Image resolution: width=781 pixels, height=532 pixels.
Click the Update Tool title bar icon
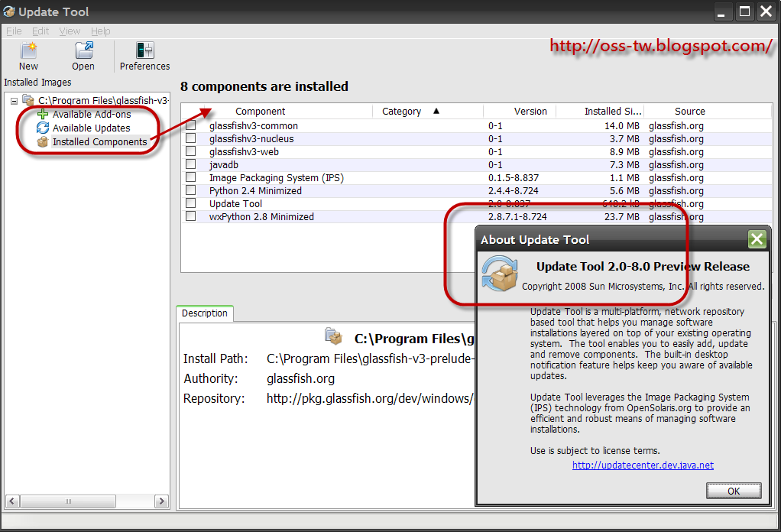9,11
